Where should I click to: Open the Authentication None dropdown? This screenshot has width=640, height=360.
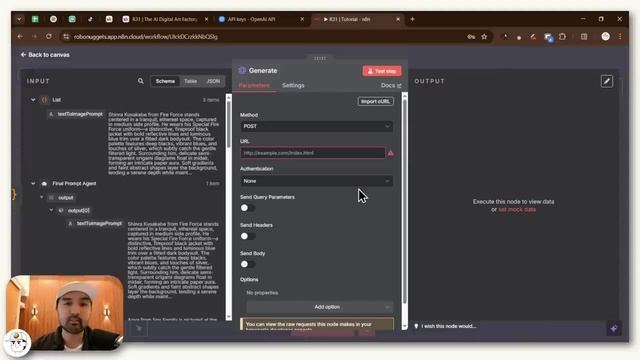point(316,181)
